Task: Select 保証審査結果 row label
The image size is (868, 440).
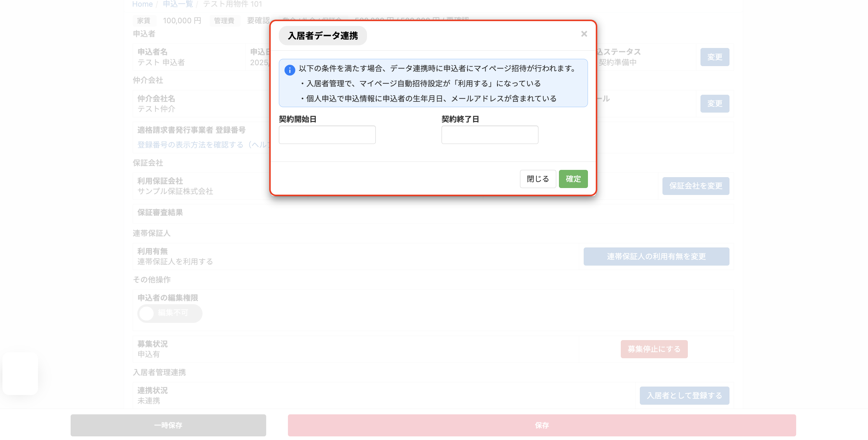Action: click(x=160, y=212)
